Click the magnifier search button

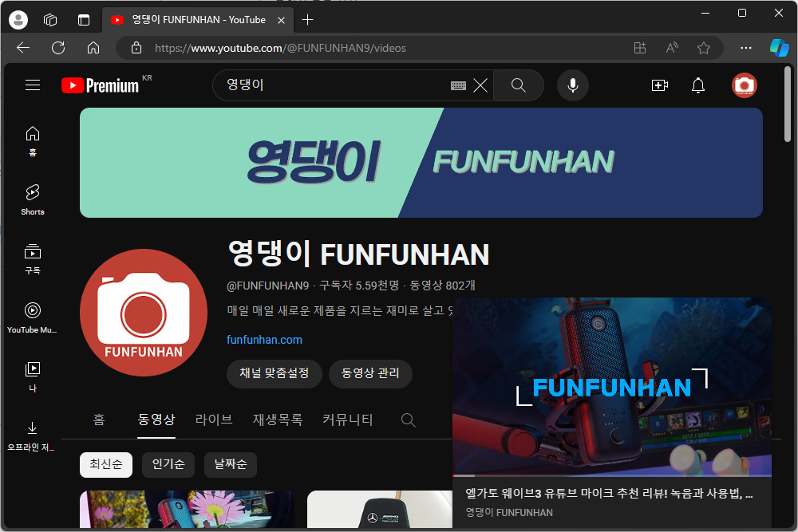[x=518, y=85]
